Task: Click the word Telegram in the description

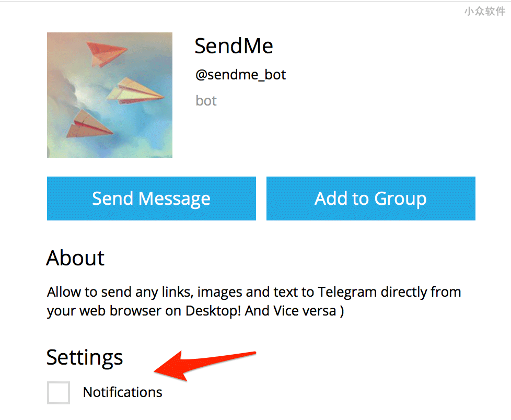Action: pos(347,292)
